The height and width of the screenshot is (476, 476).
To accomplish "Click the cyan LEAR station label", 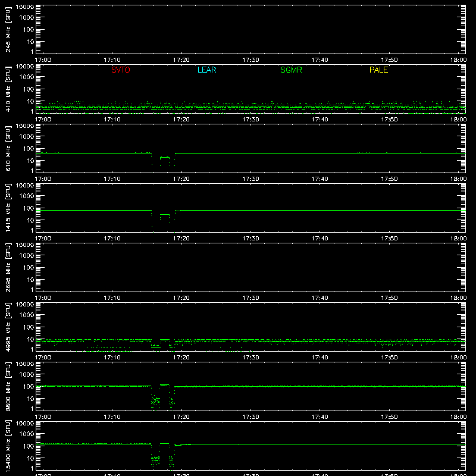I will coord(206,70).
